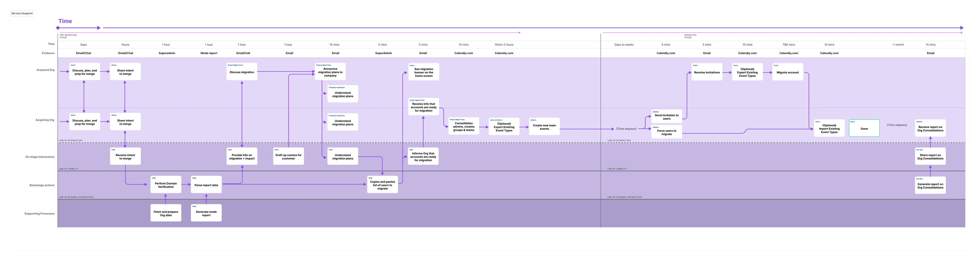Click the Supporting Processes row label
The image size is (980, 260).
point(39,214)
